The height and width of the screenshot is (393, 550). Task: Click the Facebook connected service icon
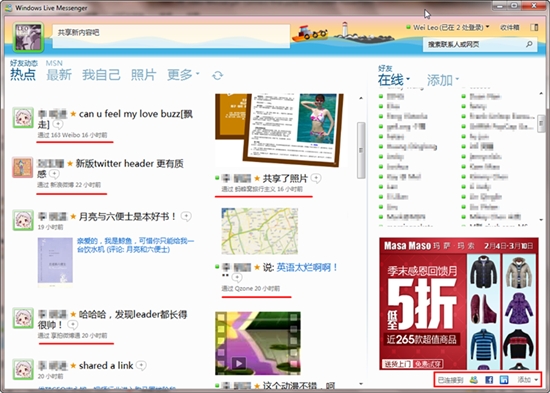[x=489, y=380]
